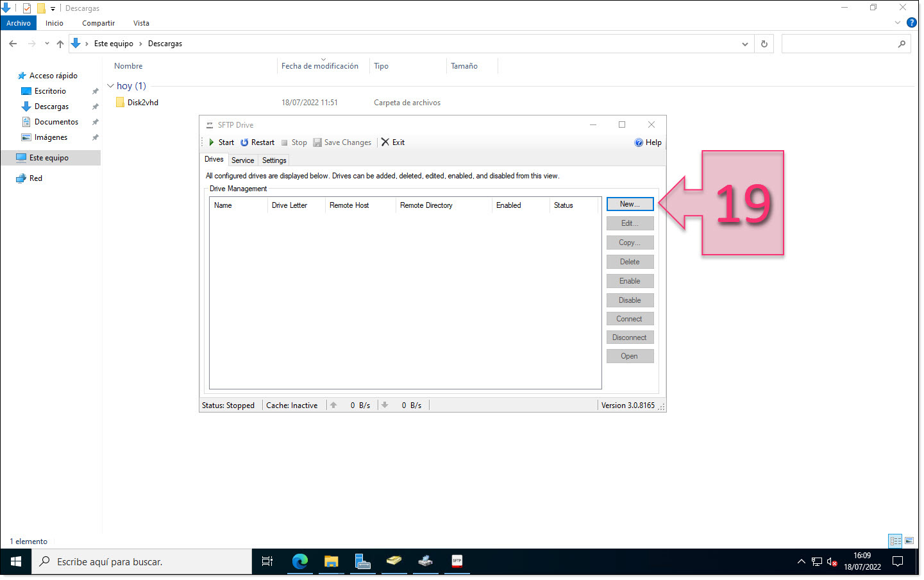The image size is (924, 580).
Task: Click the Status column header
Action: [575, 205]
